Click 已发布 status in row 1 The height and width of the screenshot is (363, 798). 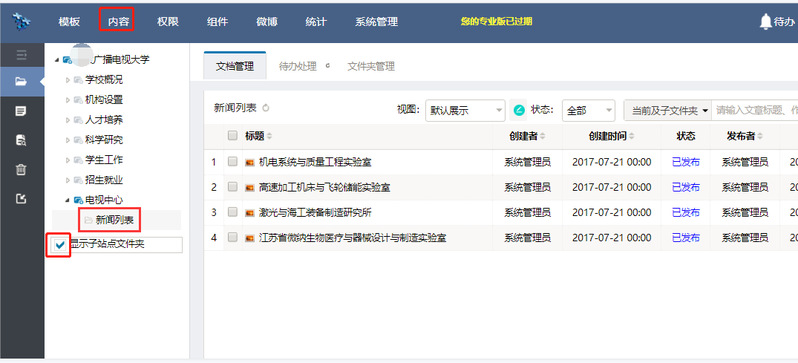(x=686, y=162)
